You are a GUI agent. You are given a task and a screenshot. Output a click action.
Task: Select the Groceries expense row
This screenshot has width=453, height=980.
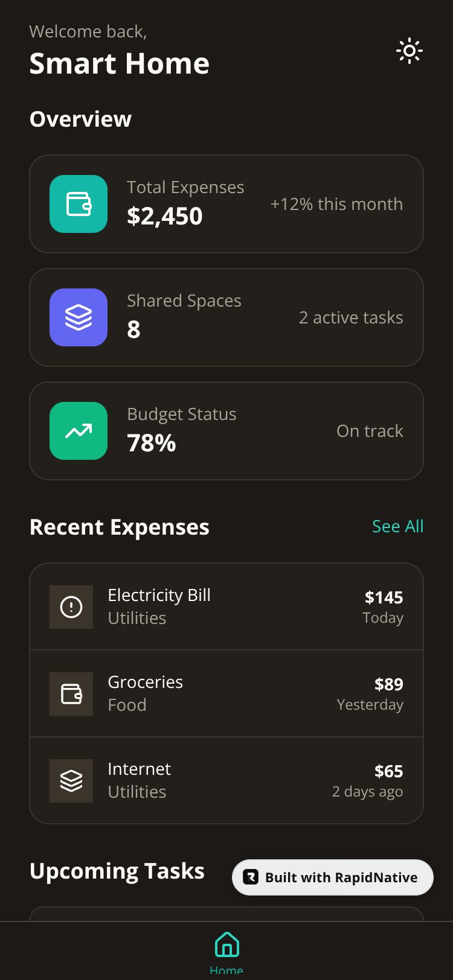pyautogui.click(x=226, y=693)
